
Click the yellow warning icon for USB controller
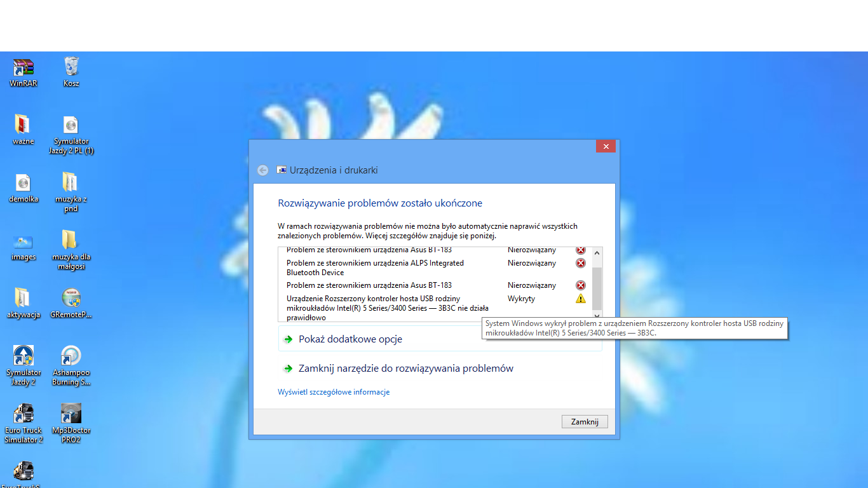coord(581,299)
